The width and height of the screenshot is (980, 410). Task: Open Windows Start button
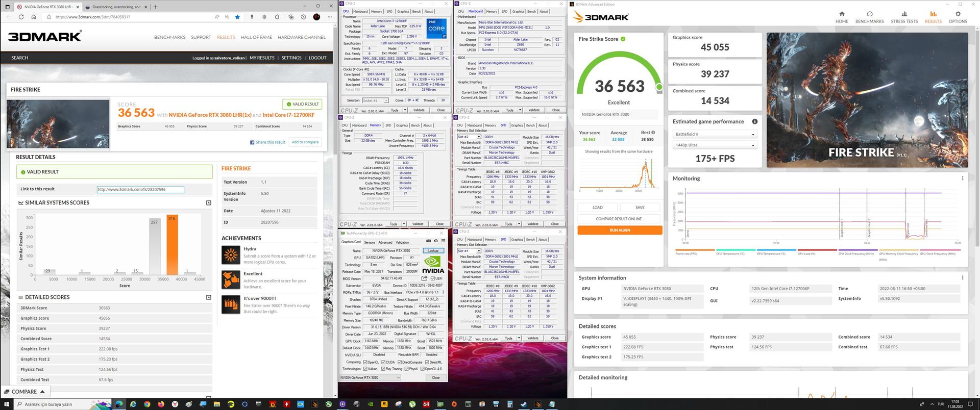7,404
